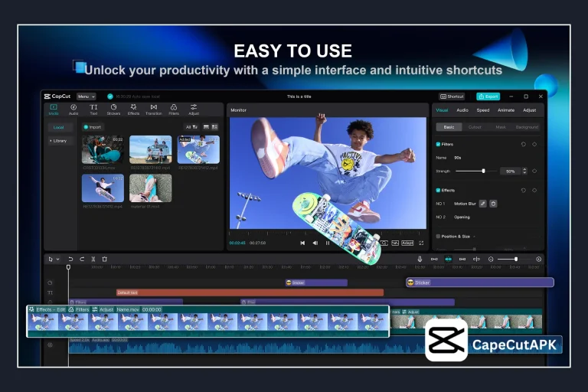
Task: Add keyframe diamond for Effects section
Action: coord(534,190)
